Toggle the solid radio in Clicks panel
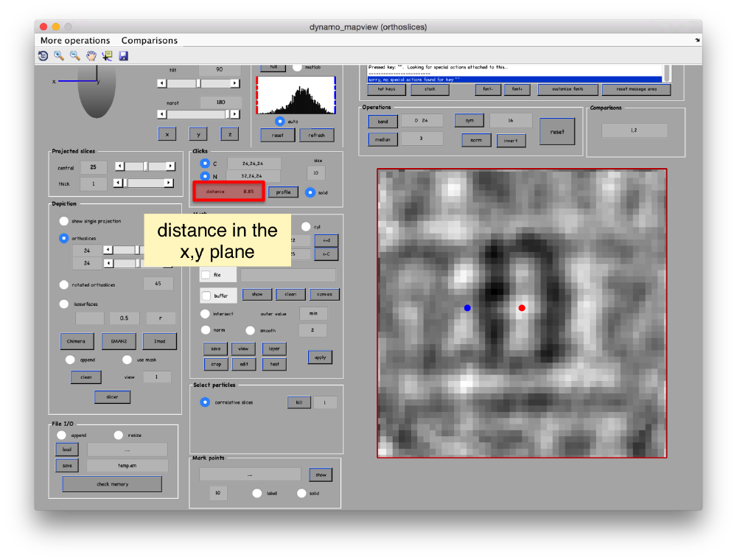The image size is (737, 560). 310,192
